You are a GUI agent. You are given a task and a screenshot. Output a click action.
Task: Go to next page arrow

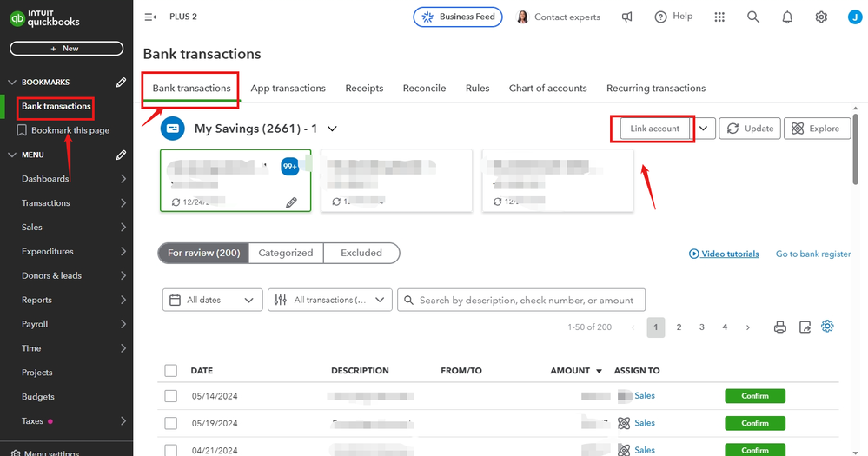748,327
